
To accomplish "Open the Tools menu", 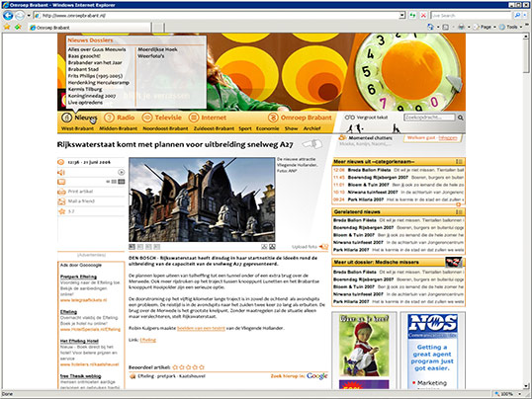I will coord(511,27).
